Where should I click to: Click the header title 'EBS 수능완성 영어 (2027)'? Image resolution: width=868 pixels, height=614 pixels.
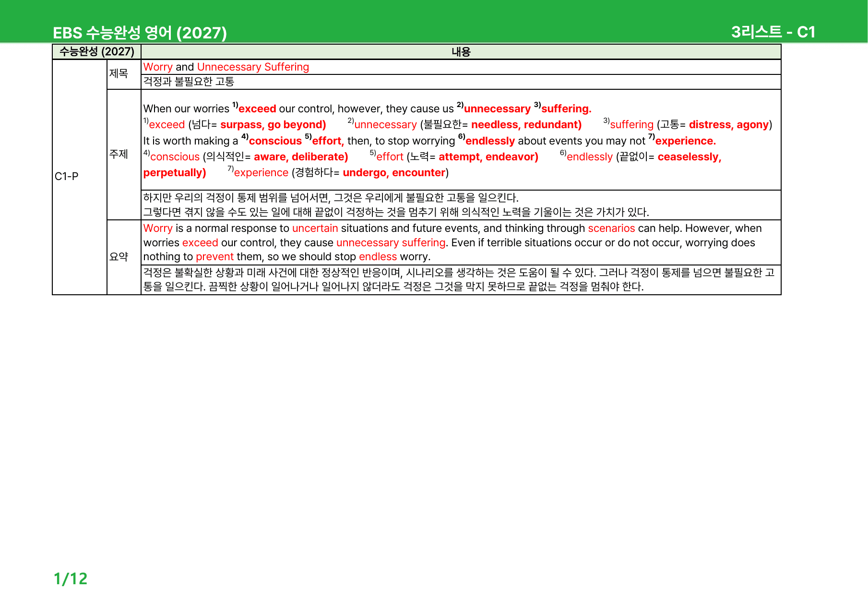click(x=140, y=33)
